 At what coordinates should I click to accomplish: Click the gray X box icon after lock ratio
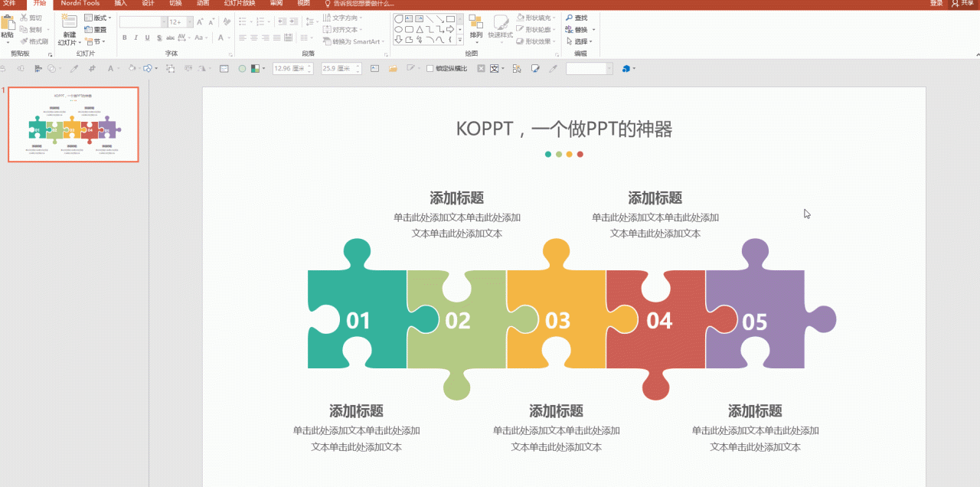coord(481,68)
